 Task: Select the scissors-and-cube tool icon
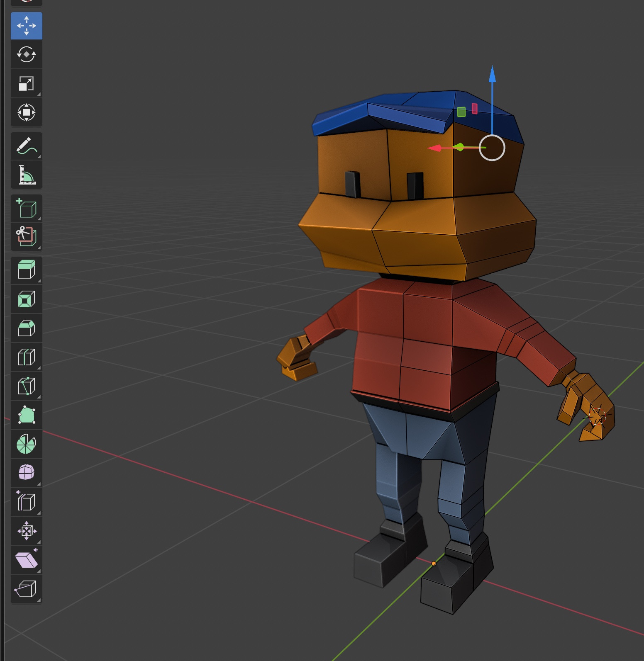[27, 237]
